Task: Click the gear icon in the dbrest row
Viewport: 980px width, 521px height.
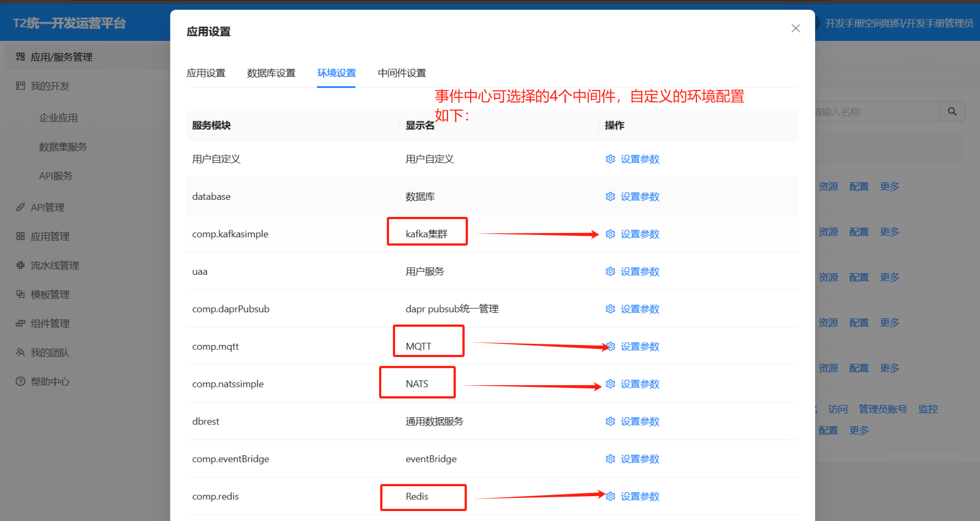Action: point(610,422)
